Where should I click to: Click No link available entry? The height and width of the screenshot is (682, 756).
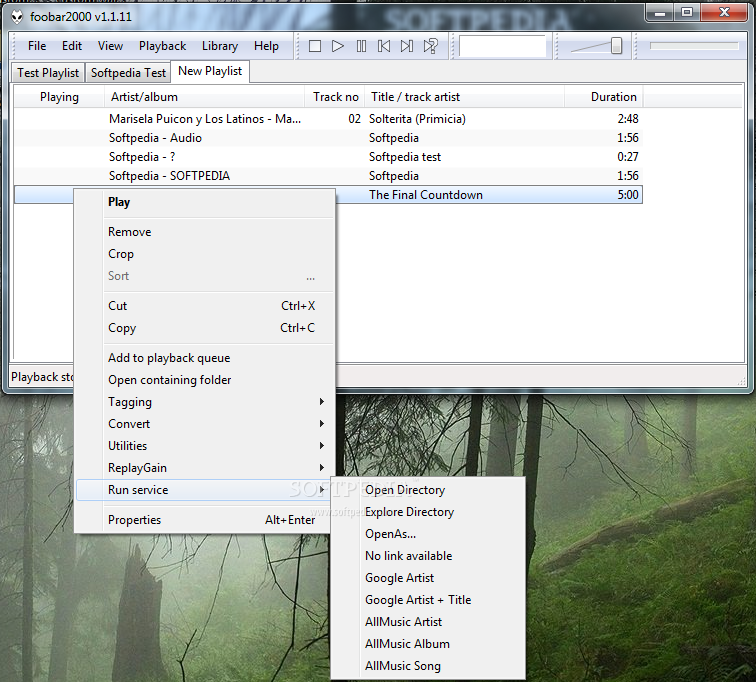click(x=428, y=556)
